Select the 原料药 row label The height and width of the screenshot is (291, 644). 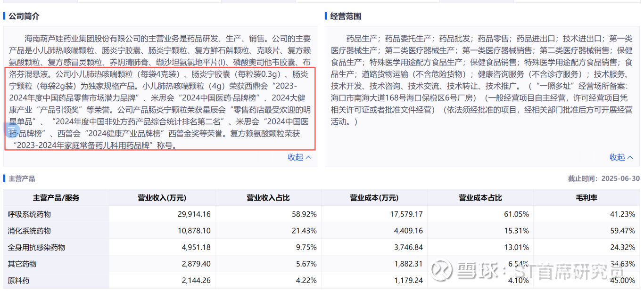coord(18,280)
